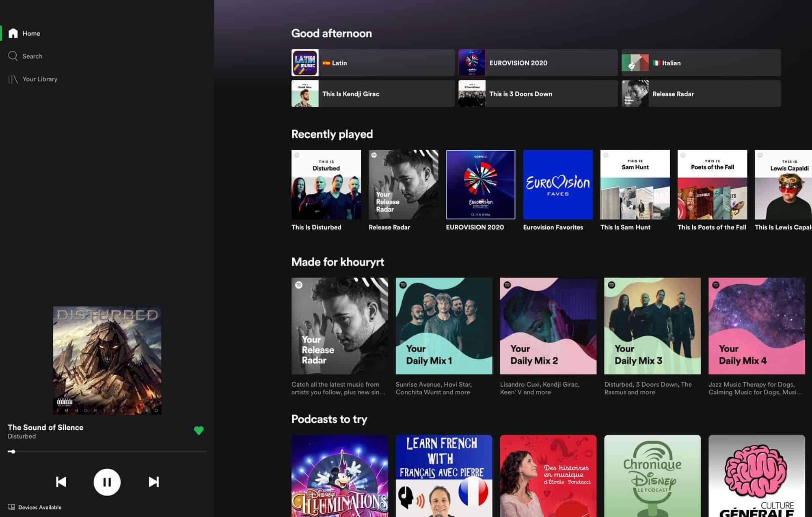The height and width of the screenshot is (517, 812).
Task: Click the Spotify logo on Daily Mix 4 cover
Action: (716, 286)
